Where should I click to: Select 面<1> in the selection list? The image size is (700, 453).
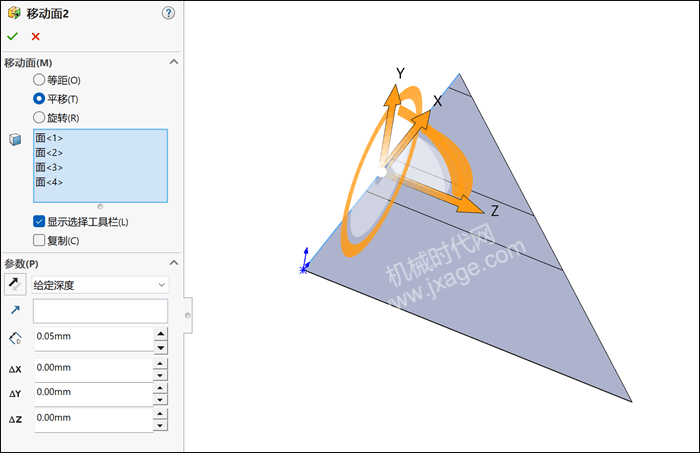point(49,138)
